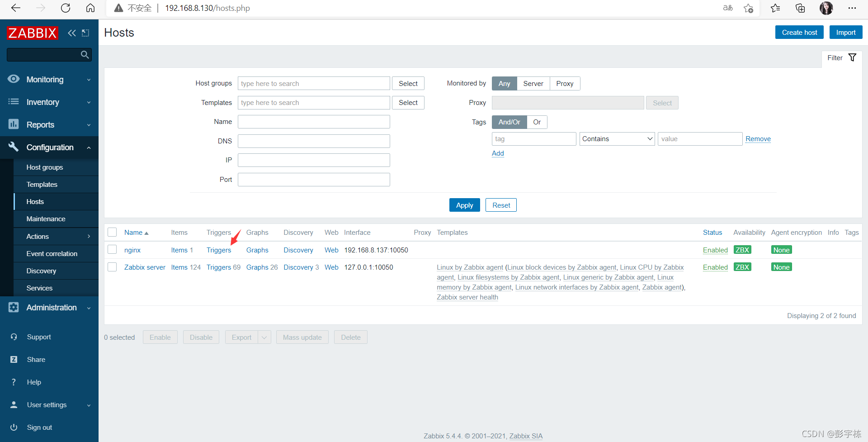Expand the Monitoring menu section
868x442 pixels.
point(49,80)
